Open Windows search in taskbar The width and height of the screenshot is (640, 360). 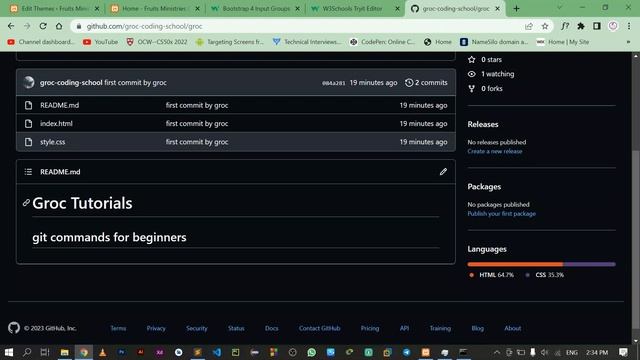(x=27, y=352)
